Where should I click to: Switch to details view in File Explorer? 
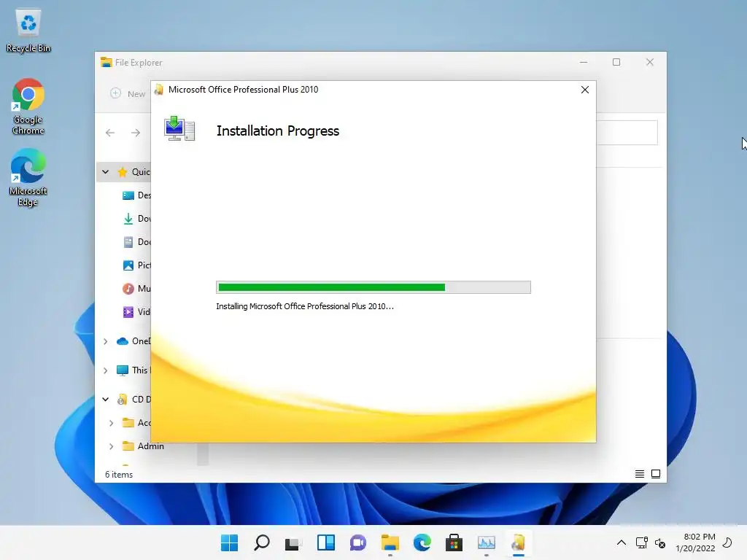pos(639,474)
